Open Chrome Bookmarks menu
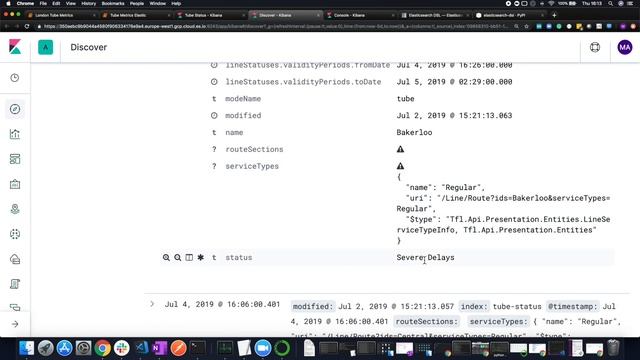Viewport: 640px width, 360px height. [113, 3]
